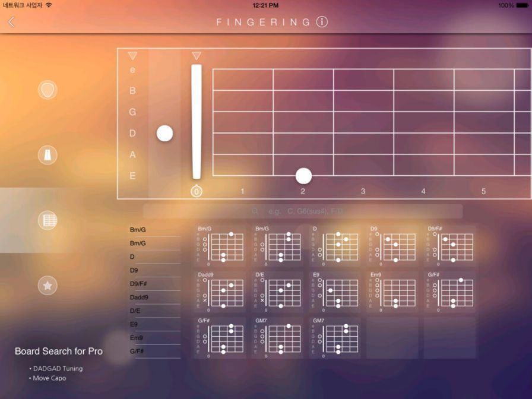Expand the triangle above string names
This screenshot has width=532, height=399.
point(132,56)
